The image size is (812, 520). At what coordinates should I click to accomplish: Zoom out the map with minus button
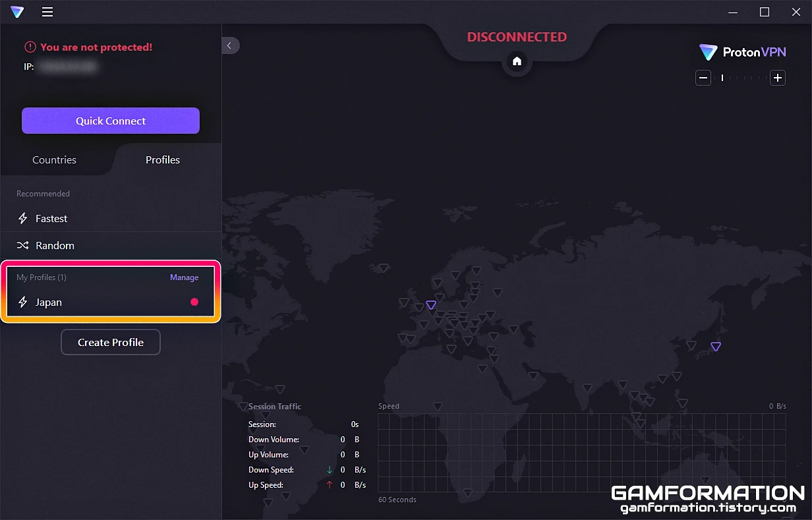pos(703,78)
